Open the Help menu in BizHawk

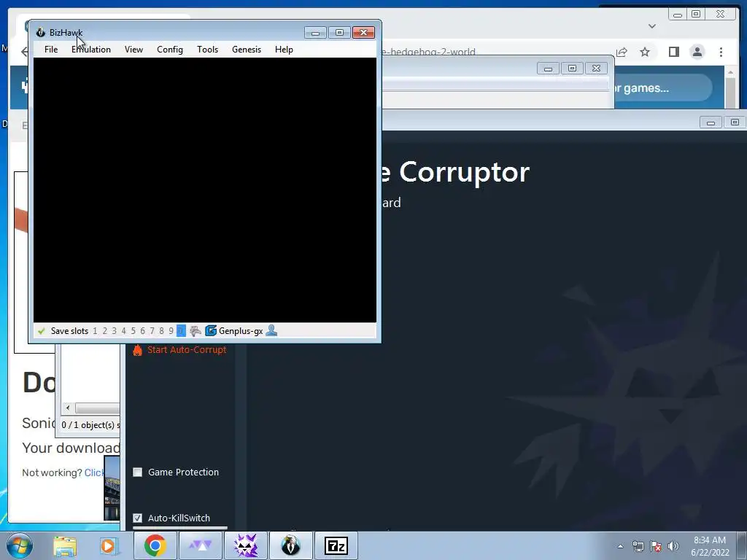[x=284, y=50]
